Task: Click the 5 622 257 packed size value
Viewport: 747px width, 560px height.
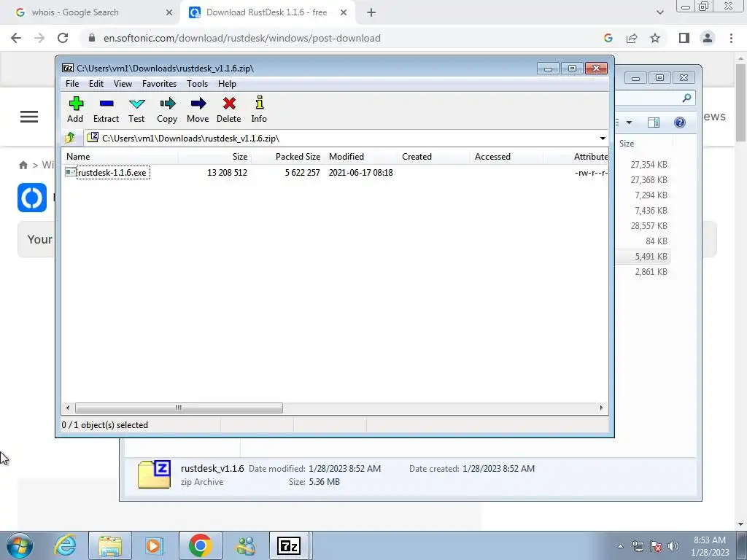Action: [x=302, y=173]
